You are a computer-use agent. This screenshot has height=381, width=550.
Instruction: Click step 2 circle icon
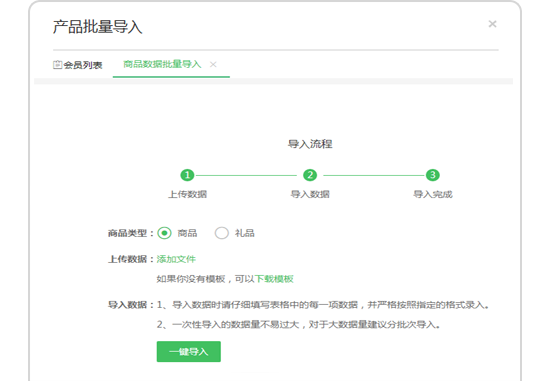(310, 175)
